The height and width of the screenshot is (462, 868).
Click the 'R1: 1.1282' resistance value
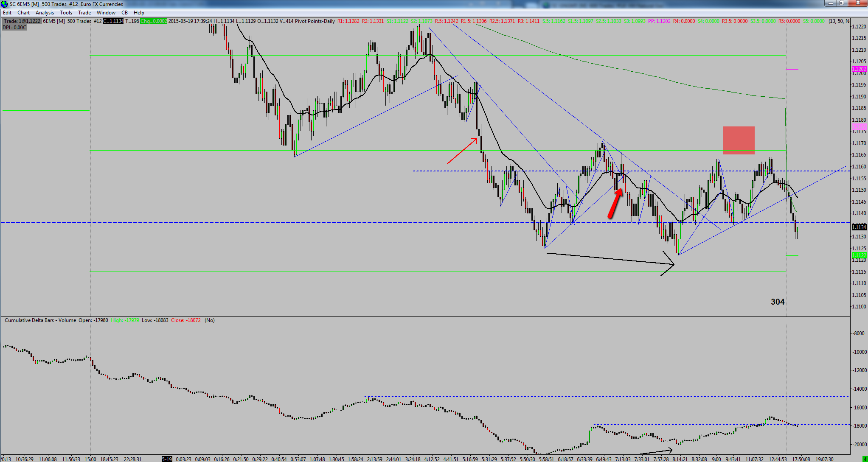point(348,21)
